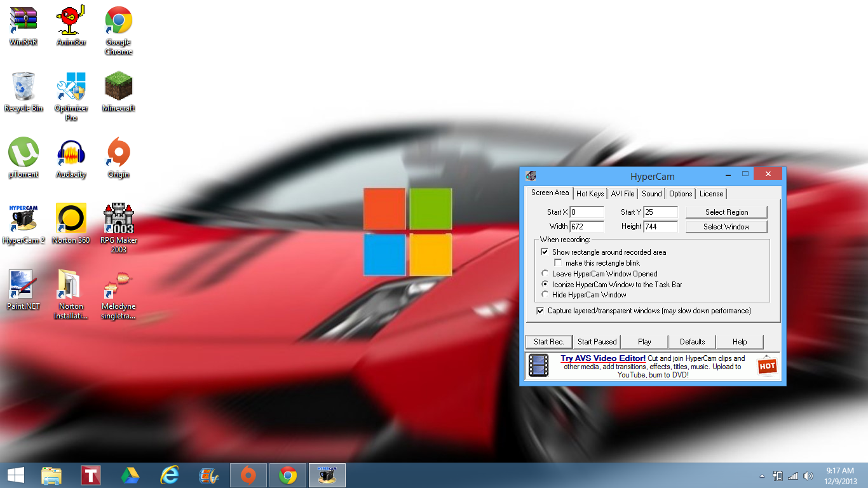Click the HyperCam title bar app icon
This screenshot has height=488, width=868.
coord(531,176)
